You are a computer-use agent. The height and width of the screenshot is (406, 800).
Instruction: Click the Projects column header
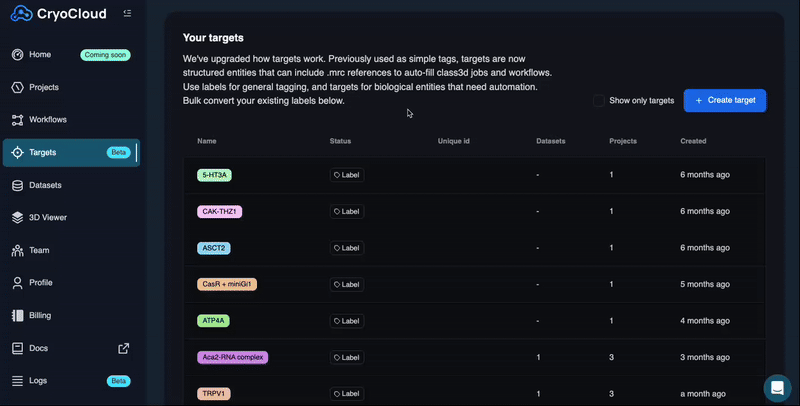(x=623, y=141)
